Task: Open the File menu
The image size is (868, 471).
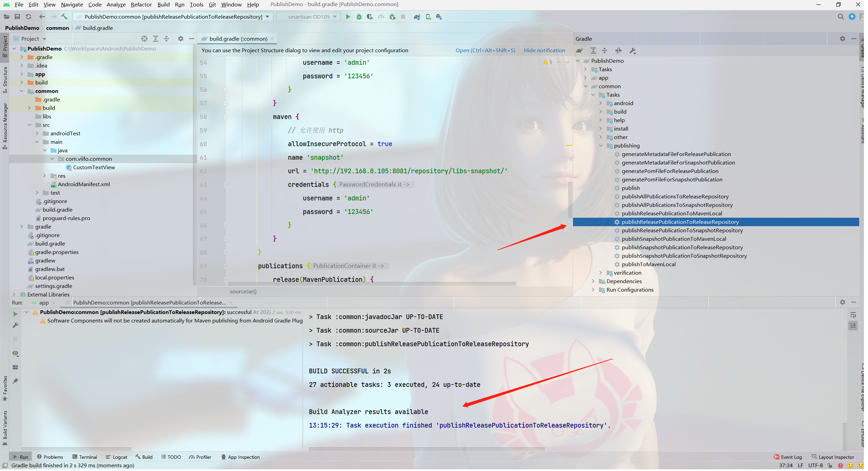Action: click(x=19, y=4)
